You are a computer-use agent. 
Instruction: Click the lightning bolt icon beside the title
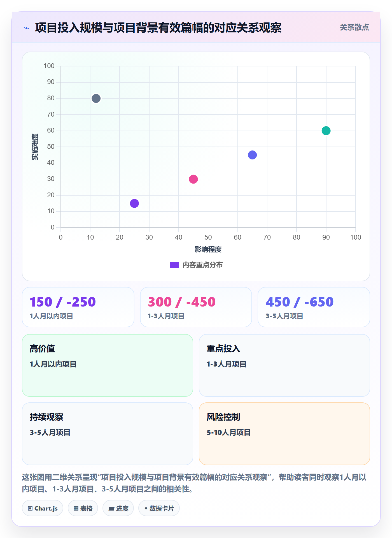[27, 28]
